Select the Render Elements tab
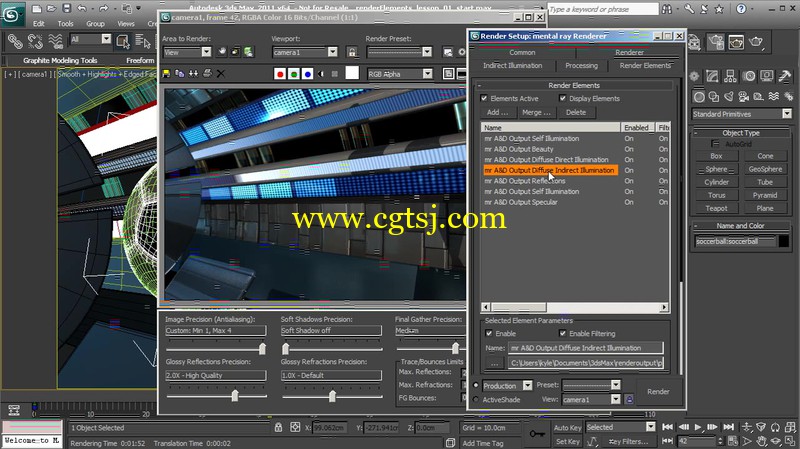Image resolution: width=800 pixels, height=449 pixels. (645, 65)
